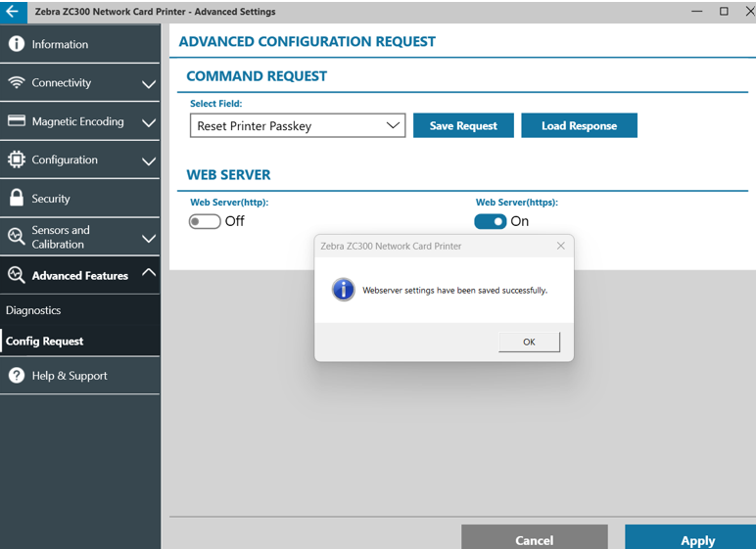Open the Diagnostics menu item
The height and width of the screenshot is (549, 756).
[x=33, y=310]
